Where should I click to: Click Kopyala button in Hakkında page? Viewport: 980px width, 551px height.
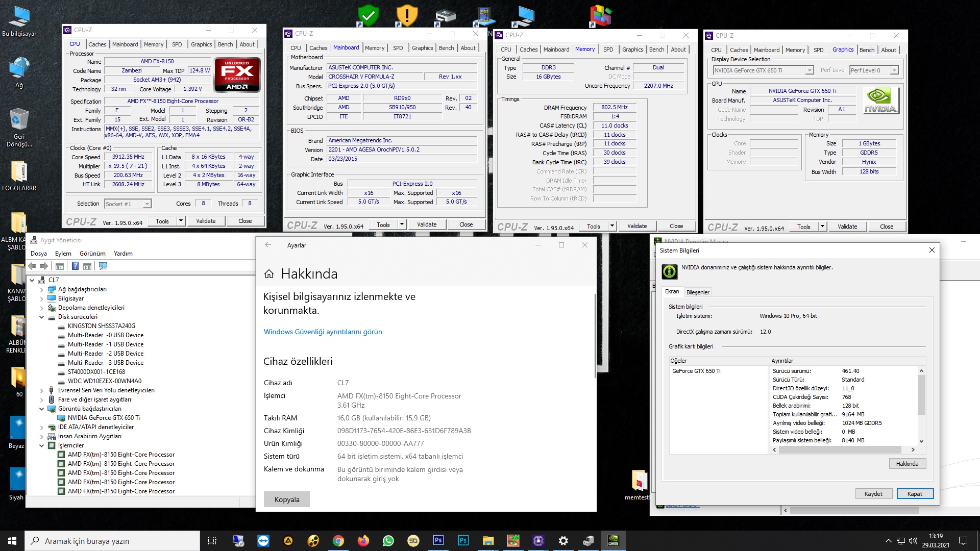[x=287, y=499]
